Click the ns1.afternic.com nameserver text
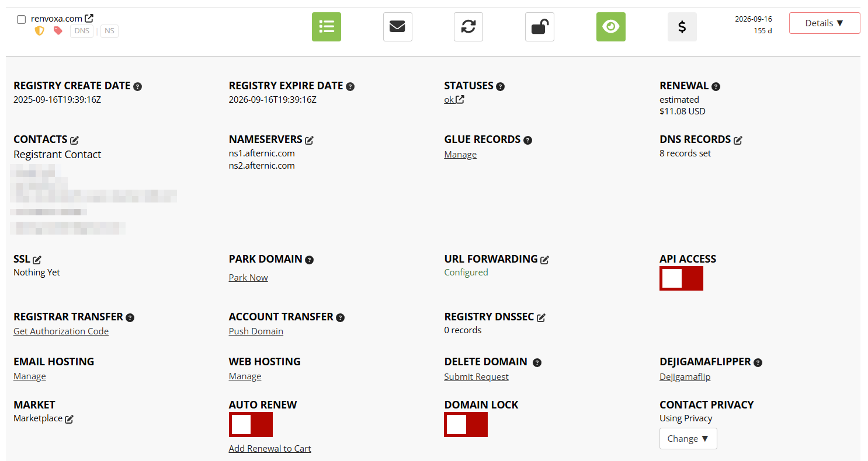This screenshot has width=868, height=461. point(262,153)
